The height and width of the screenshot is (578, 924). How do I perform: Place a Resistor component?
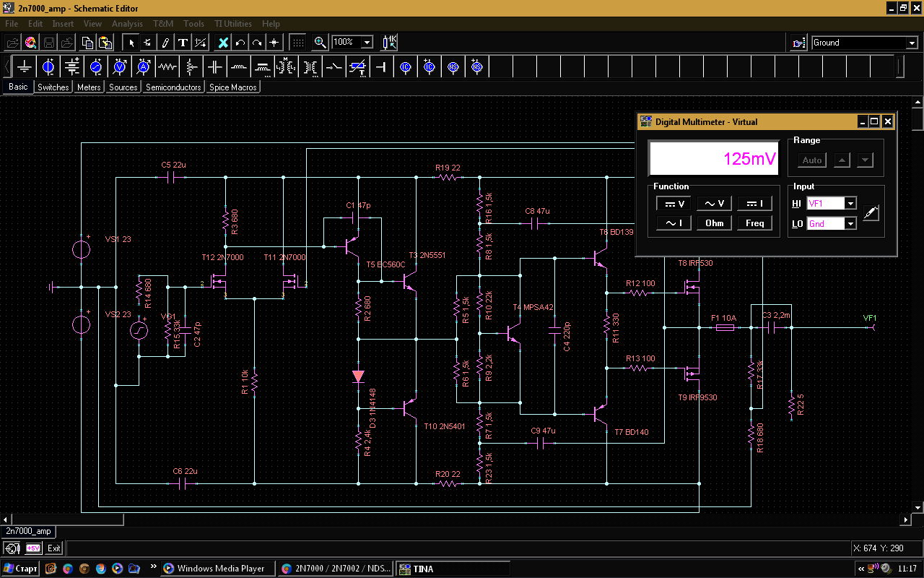click(x=167, y=67)
